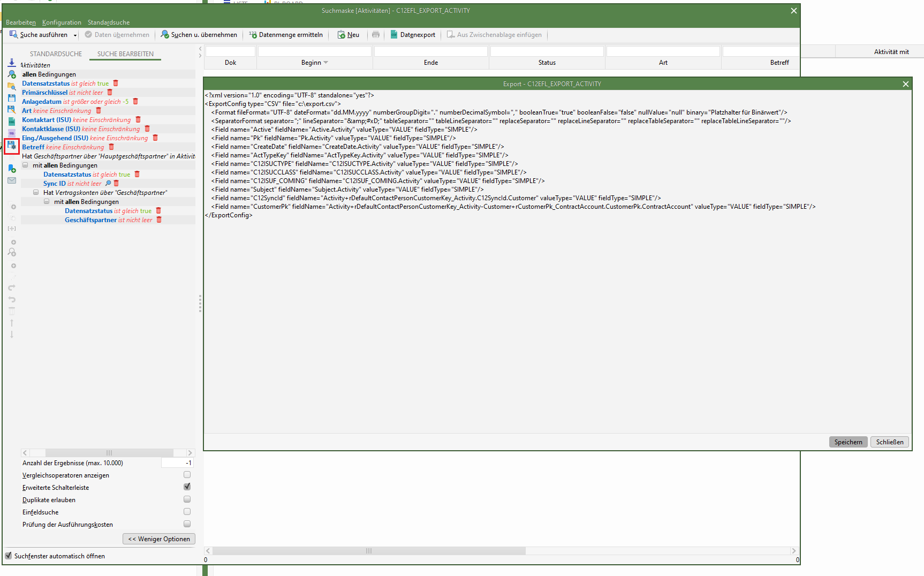
Task: Click the save with gear settings icon
Action: [12, 146]
